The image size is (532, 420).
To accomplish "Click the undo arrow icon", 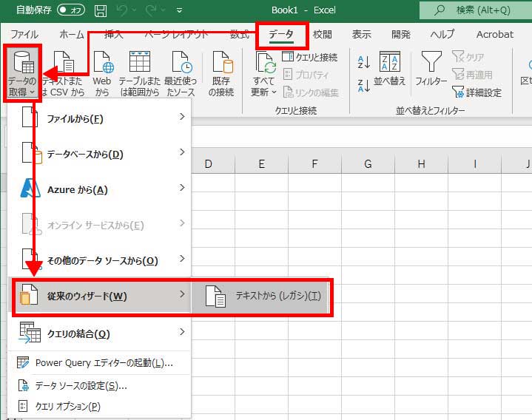I will (121, 10).
